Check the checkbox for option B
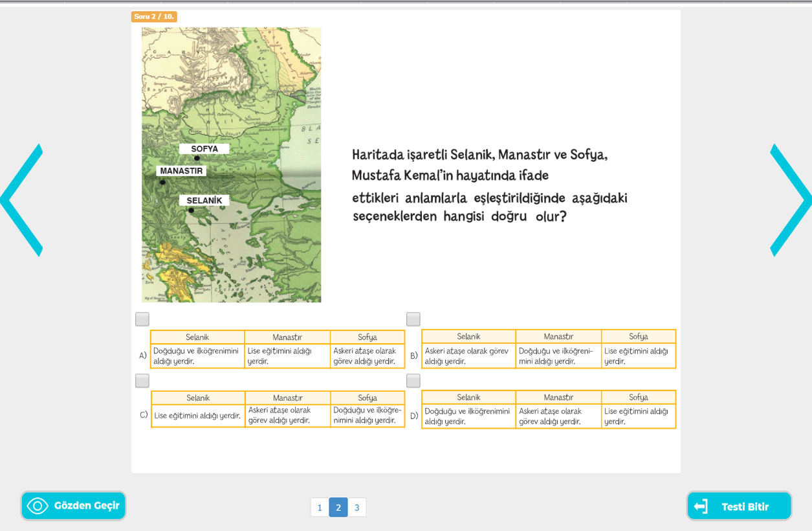Screen dimensions: 812x531 413,319
